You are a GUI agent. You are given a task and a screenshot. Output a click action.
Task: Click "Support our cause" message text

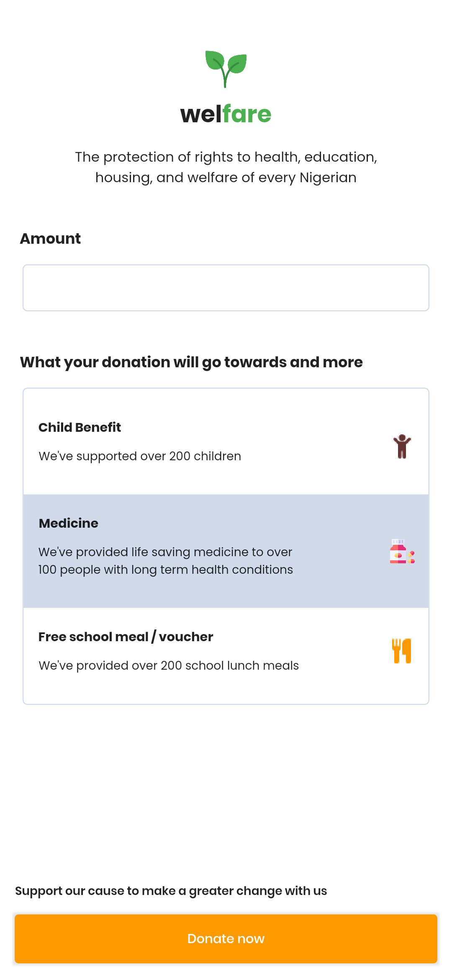tap(171, 891)
